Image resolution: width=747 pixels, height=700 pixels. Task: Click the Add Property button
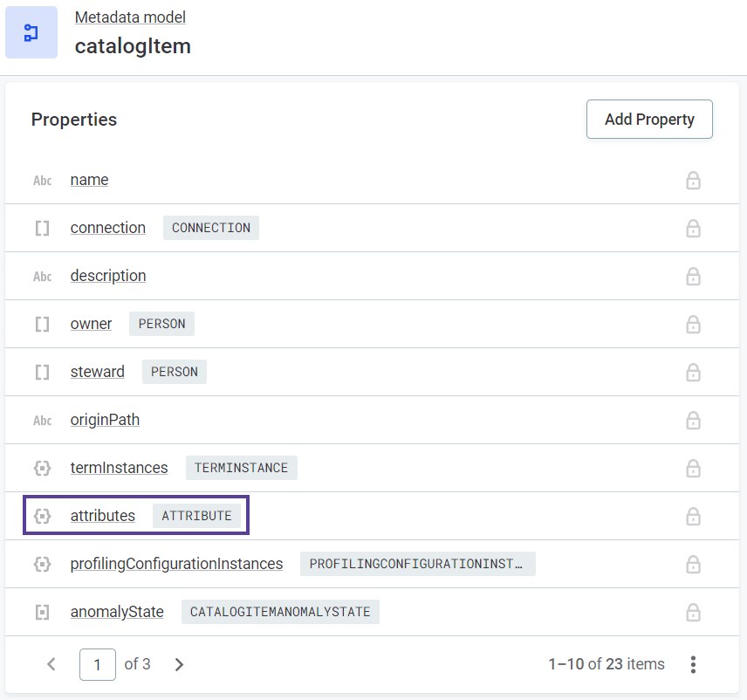(x=649, y=120)
